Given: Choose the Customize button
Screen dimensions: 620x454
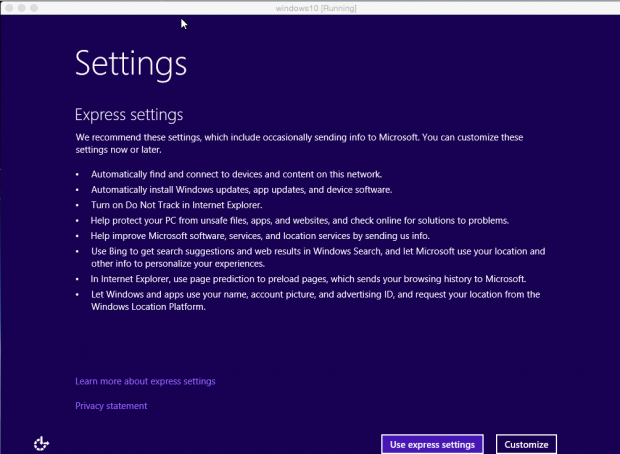Looking at the screenshot, I should coord(526,445).
